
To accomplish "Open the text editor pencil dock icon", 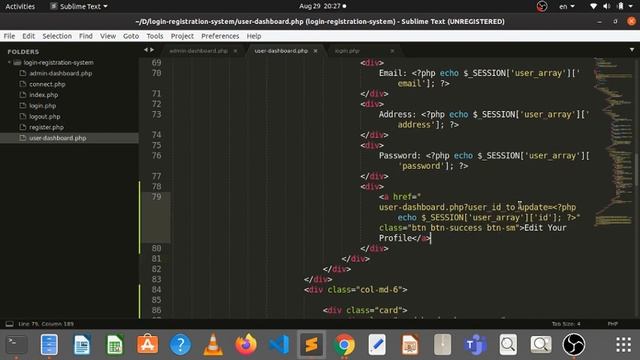I will coord(377,345).
